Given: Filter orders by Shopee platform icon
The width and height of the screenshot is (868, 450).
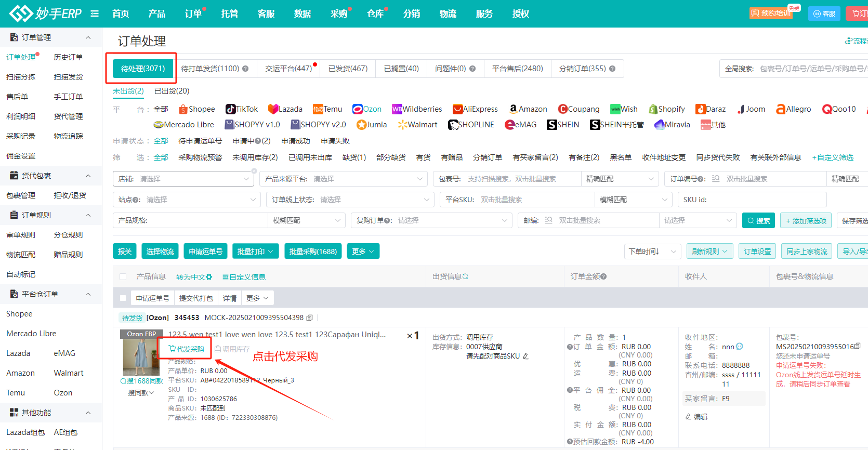Looking at the screenshot, I should (x=183, y=109).
